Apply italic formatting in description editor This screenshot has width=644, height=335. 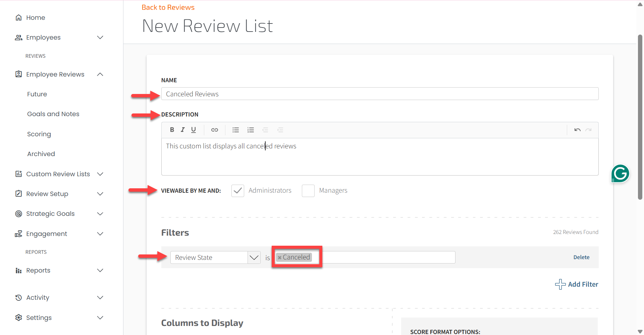(x=183, y=130)
